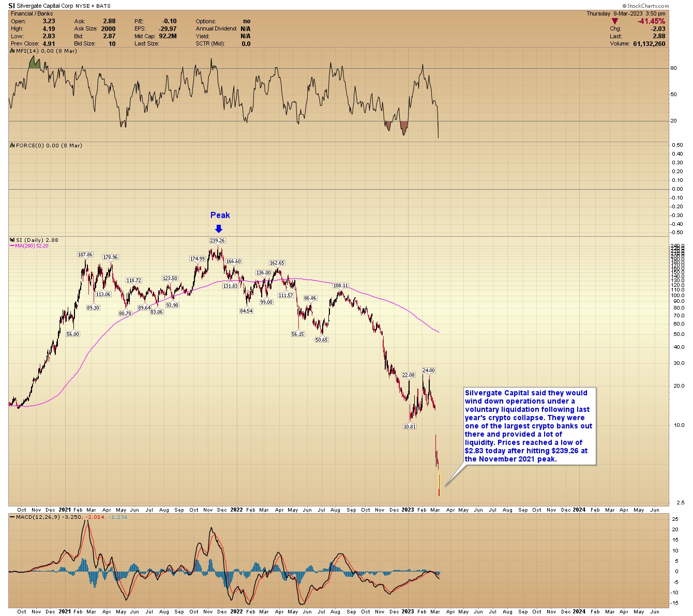Viewport: 693px width, 616px height.
Task: Click the 84.54 price low label
Action: (x=246, y=311)
